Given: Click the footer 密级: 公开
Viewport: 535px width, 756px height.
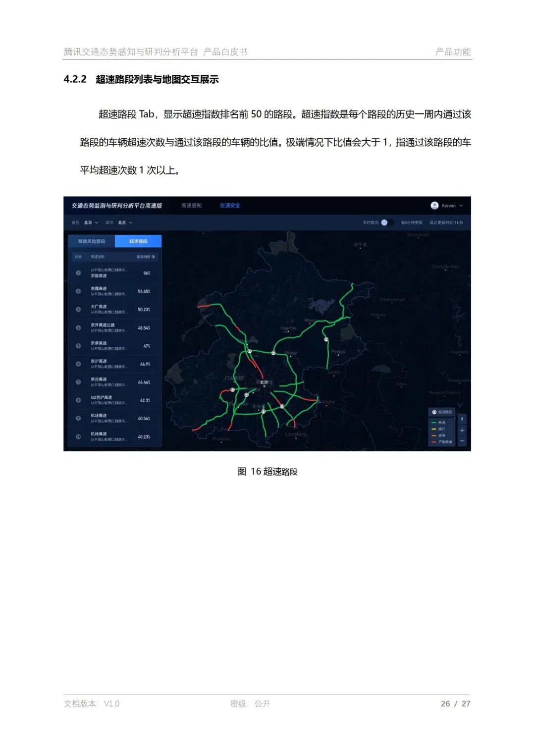Looking at the screenshot, I should [250, 703].
